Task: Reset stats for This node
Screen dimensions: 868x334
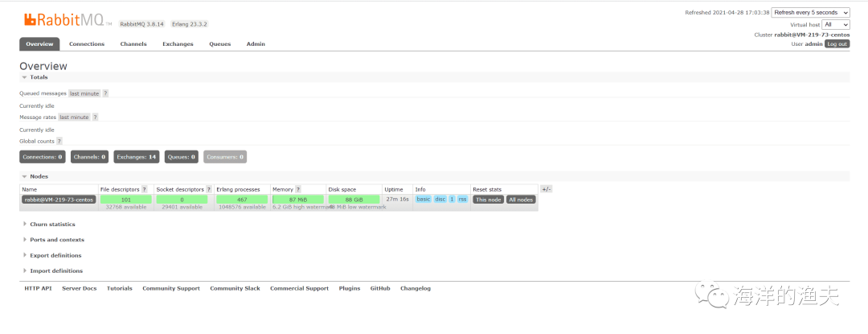Action: click(489, 200)
